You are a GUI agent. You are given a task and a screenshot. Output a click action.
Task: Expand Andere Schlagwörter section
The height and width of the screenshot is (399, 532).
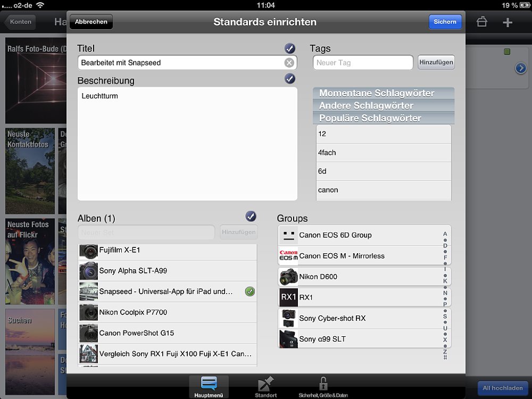[383, 105]
